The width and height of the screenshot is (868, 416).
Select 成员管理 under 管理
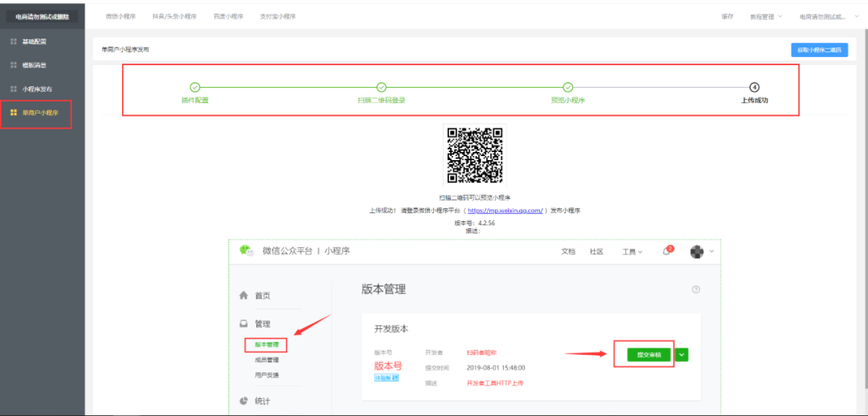point(267,360)
